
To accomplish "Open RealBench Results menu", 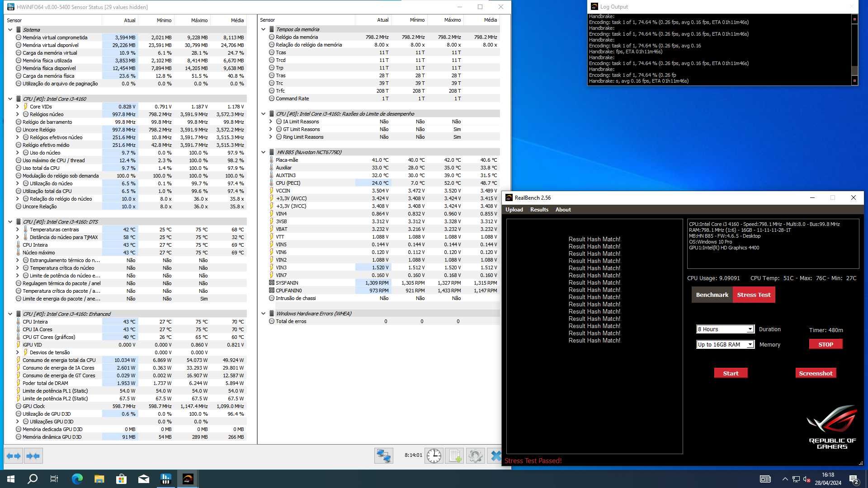I will pos(539,210).
